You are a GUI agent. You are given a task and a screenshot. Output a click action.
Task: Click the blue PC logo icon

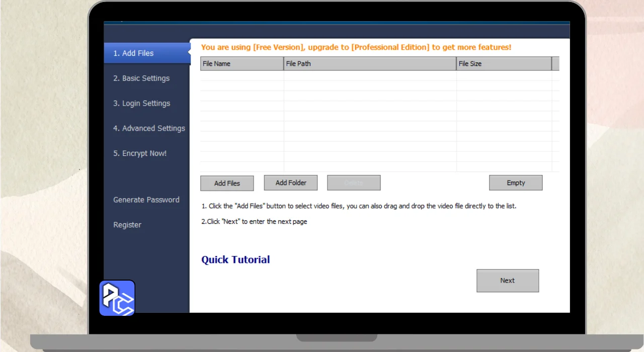(x=117, y=298)
